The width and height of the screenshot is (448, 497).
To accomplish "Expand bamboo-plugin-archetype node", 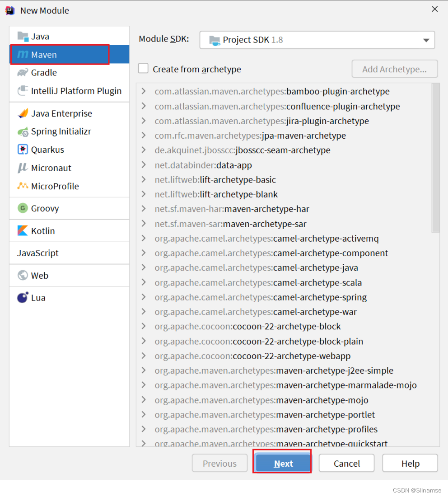I will 144,91.
